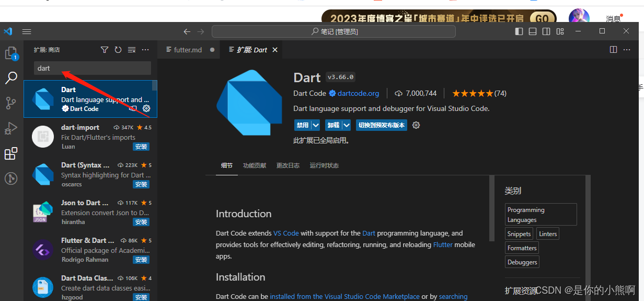The width and height of the screenshot is (644, 301).
Task: Filter extensions using the funnel icon
Action: click(105, 50)
